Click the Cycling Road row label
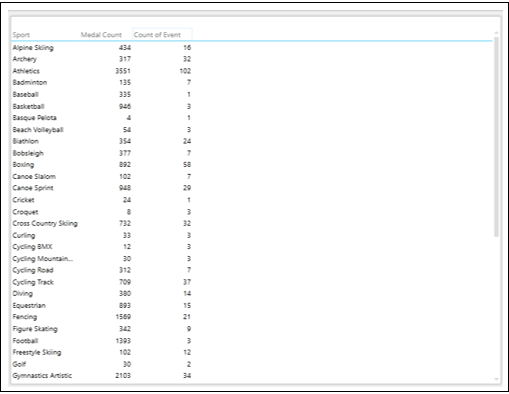Screen dimensions: 509x394 click(33, 270)
